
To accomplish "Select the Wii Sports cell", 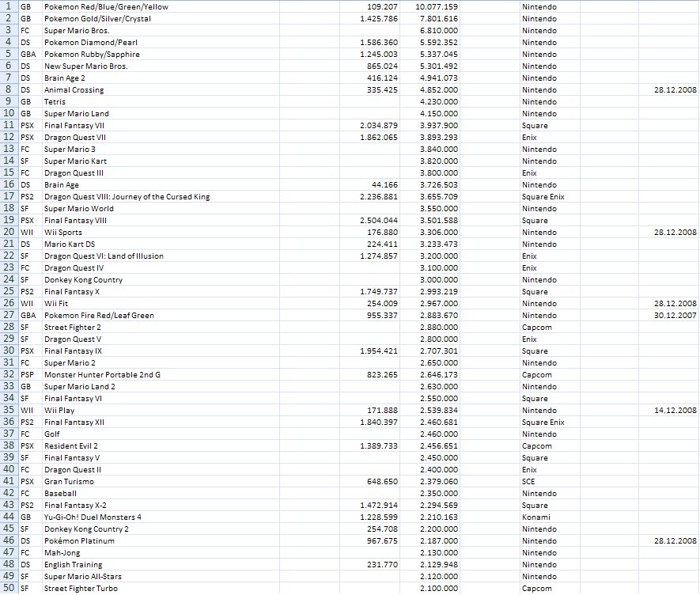I will (63, 233).
